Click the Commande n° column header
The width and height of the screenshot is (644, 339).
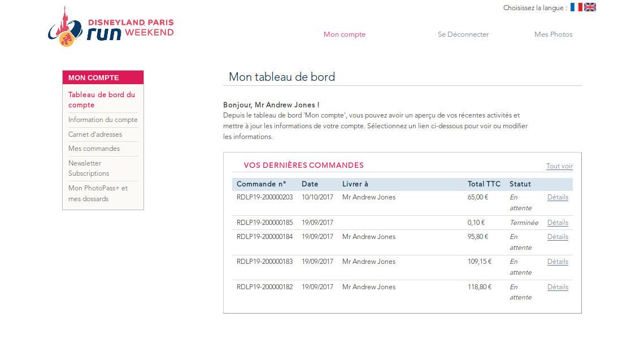pyautogui.click(x=261, y=184)
